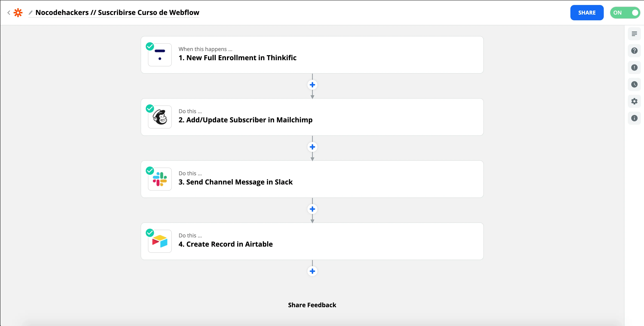This screenshot has width=644, height=326.
Task: Open the alert exclamation sidebar icon
Action: tap(634, 68)
